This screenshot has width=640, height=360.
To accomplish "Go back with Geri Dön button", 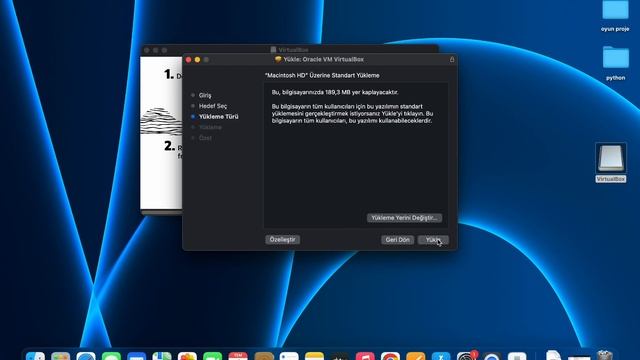I will point(398,240).
